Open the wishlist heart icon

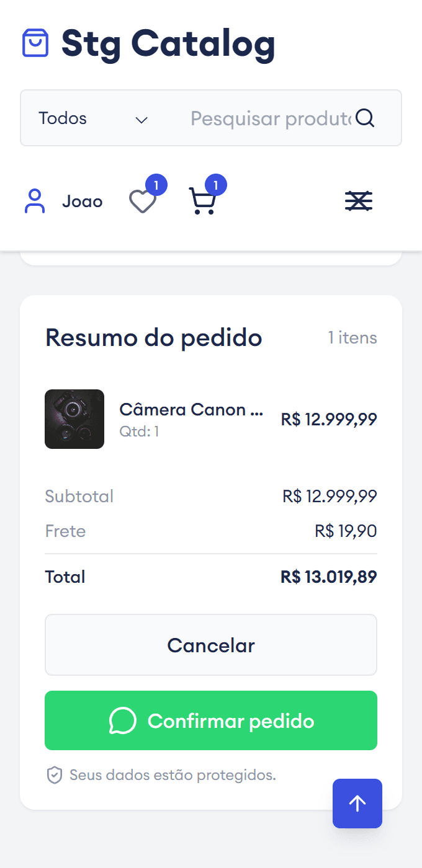coord(142,201)
